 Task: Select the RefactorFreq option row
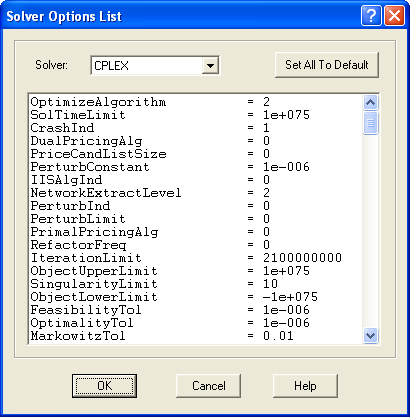pyautogui.click(x=196, y=245)
